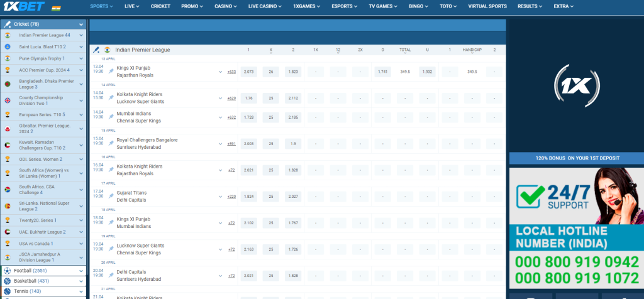The height and width of the screenshot is (299, 644).
Task: Click the Kuwait flag icon in sidebar
Action: click(x=8, y=144)
